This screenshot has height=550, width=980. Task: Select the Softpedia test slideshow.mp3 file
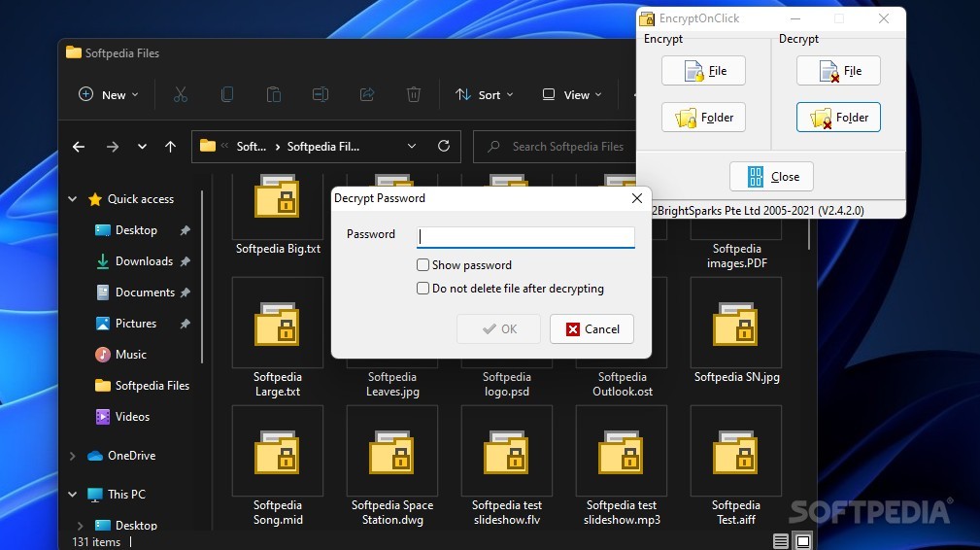[622, 466]
